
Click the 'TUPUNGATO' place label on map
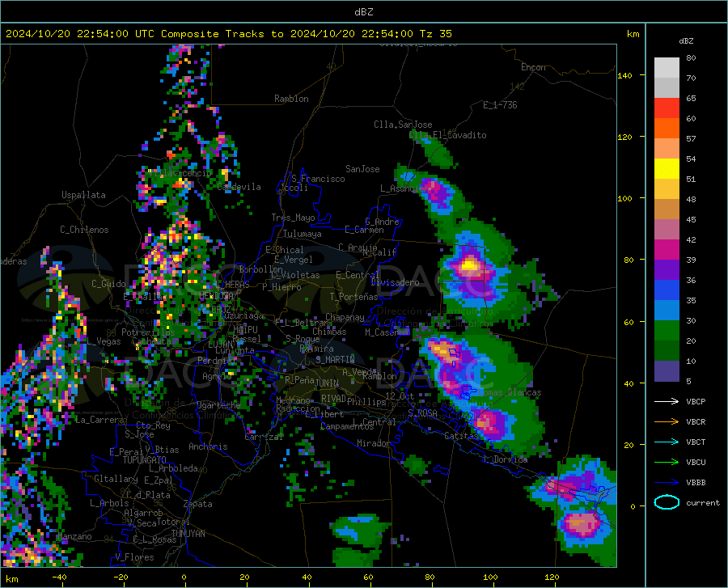(x=145, y=460)
